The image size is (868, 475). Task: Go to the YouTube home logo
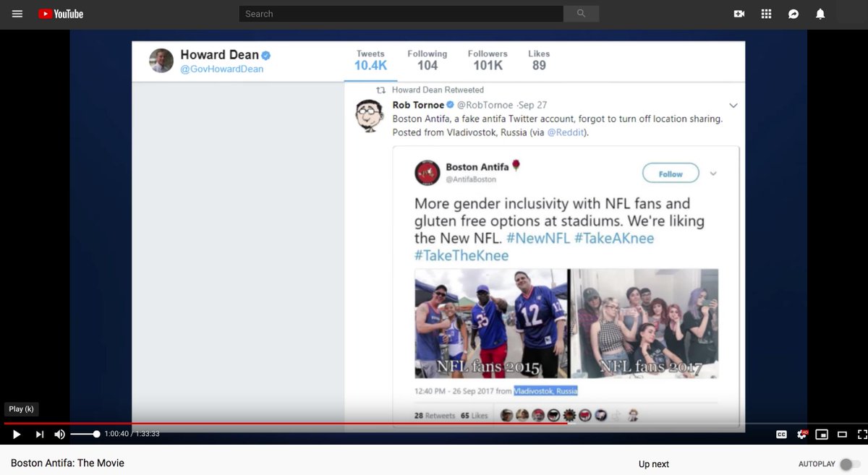tap(61, 14)
